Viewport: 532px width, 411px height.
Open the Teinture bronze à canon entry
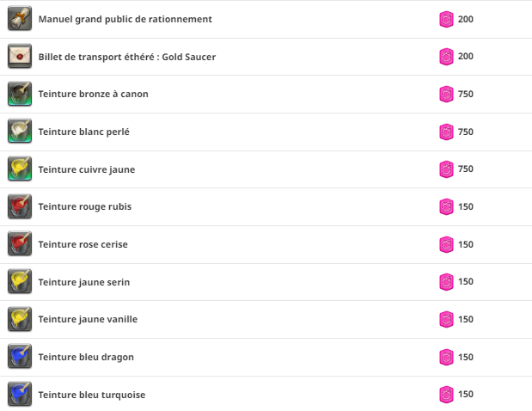pos(94,94)
